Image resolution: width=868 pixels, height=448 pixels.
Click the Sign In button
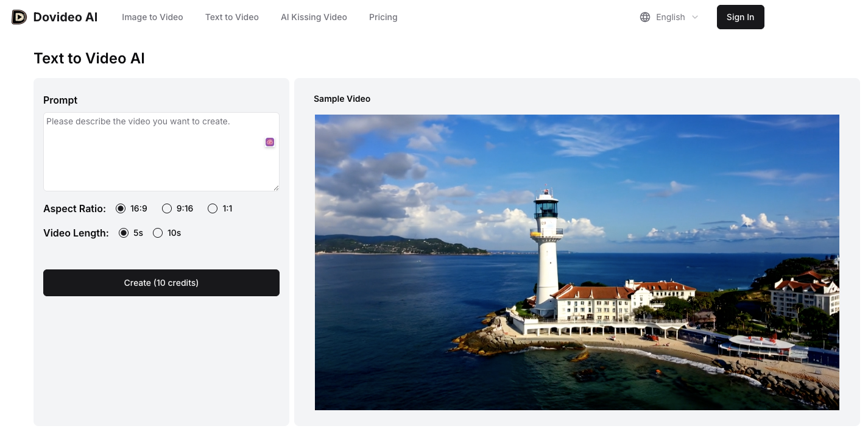(741, 17)
